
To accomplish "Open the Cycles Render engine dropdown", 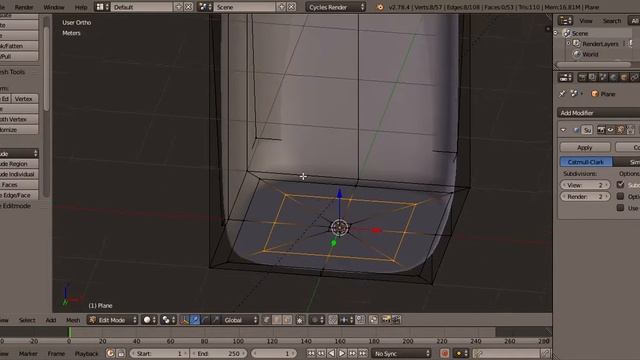I will [336, 7].
